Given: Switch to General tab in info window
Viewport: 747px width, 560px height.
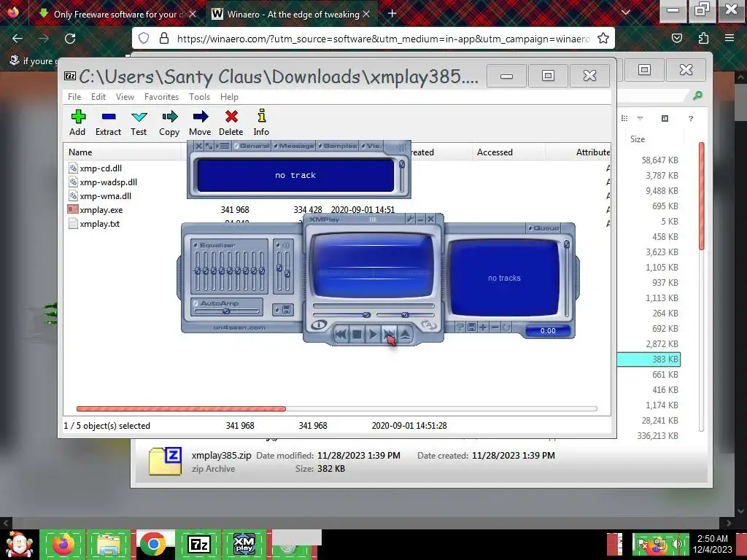Looking at the screenshot, I should click(x=252, y=146).
